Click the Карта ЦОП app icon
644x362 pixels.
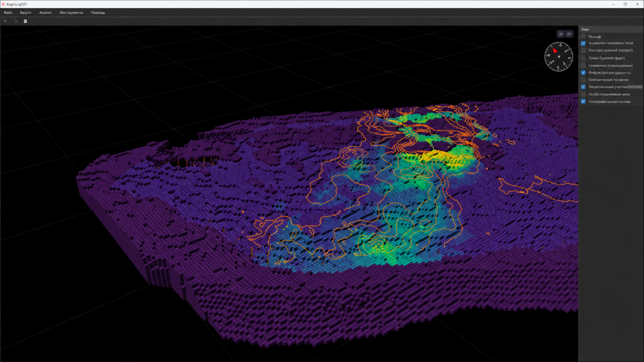click(3, 4)
